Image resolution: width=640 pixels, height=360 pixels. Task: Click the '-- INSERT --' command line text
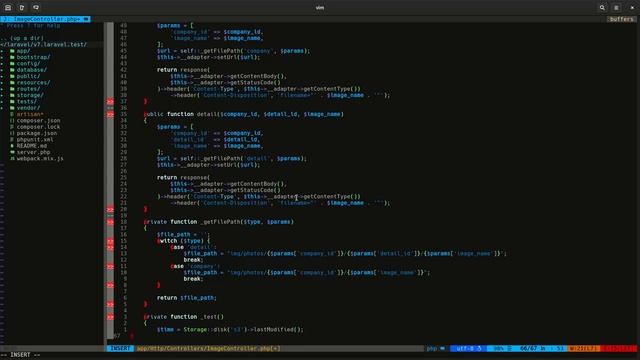(x=20, y=355)
